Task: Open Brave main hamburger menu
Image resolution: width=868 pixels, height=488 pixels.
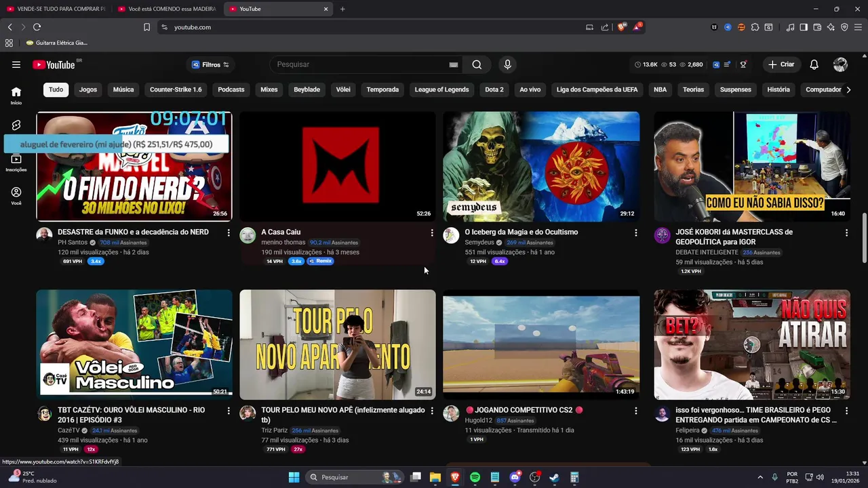Action: point(858,27)
